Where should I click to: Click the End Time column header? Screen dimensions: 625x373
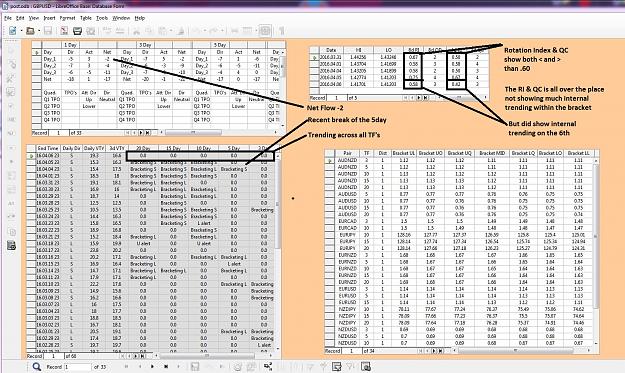(47, 148)
